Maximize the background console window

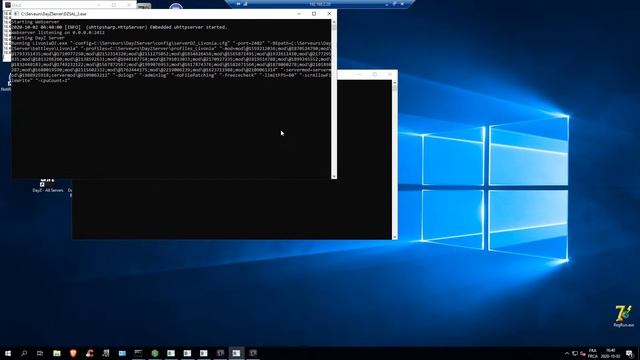(x=375, y=74)
